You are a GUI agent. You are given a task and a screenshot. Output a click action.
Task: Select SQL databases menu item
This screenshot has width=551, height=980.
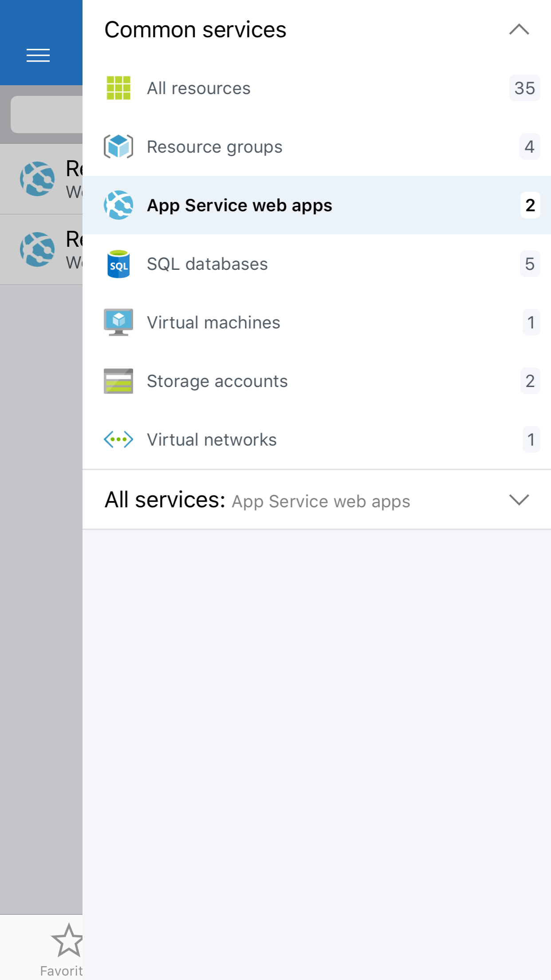pyautogui.click(x=317, y=264)
